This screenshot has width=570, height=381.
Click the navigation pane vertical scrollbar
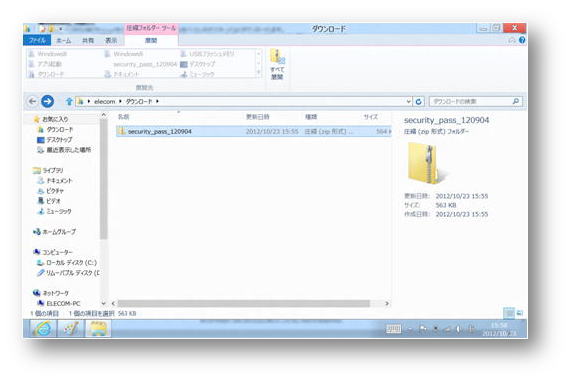[x=104, y=180]
